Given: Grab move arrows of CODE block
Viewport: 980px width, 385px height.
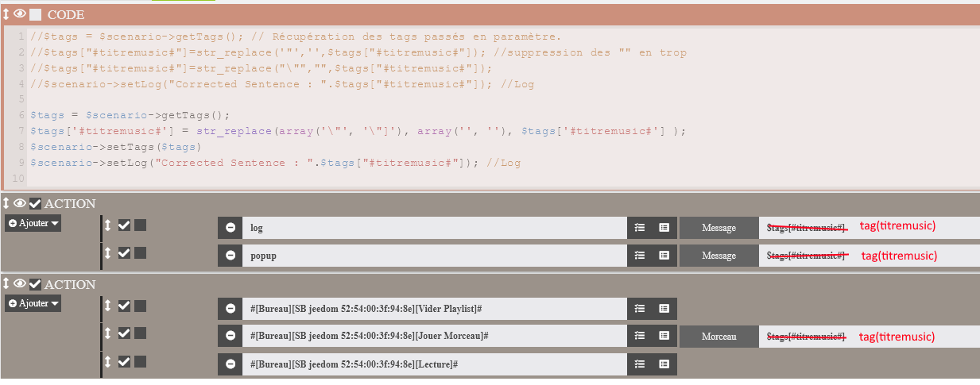Looking at the screenshot, I should click(x=6, y=14).
